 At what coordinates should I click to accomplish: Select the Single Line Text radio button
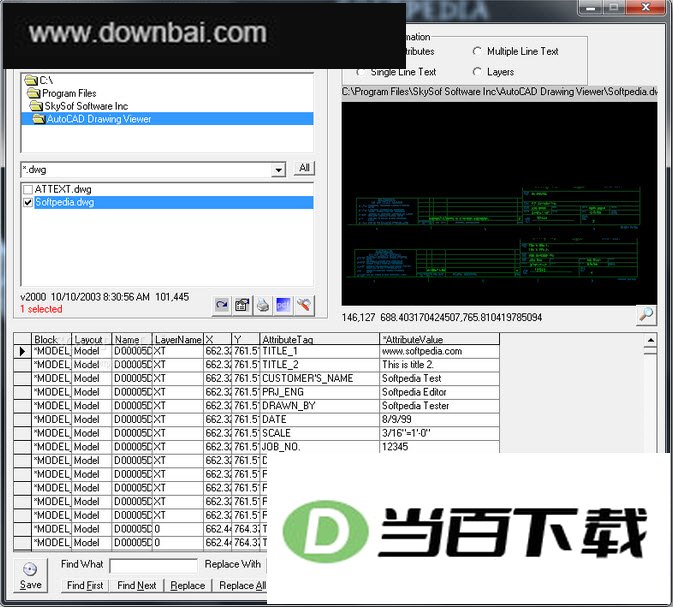click(361, 72)
